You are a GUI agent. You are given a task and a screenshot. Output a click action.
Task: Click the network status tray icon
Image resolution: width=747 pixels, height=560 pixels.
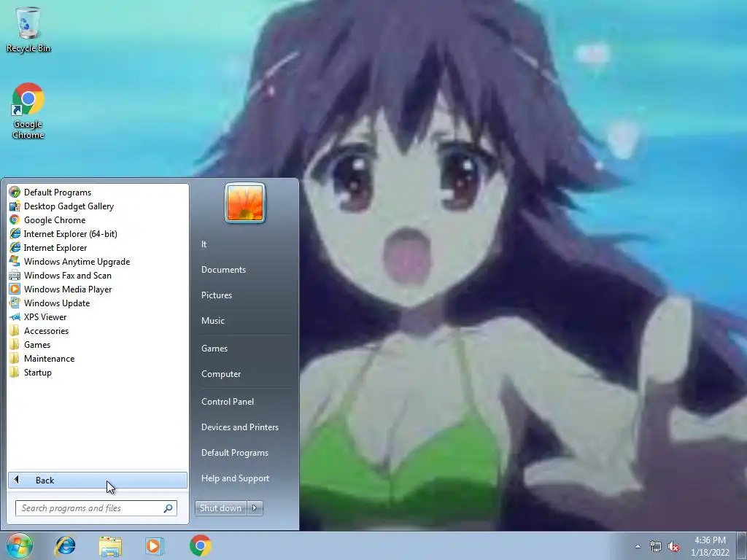656,547
